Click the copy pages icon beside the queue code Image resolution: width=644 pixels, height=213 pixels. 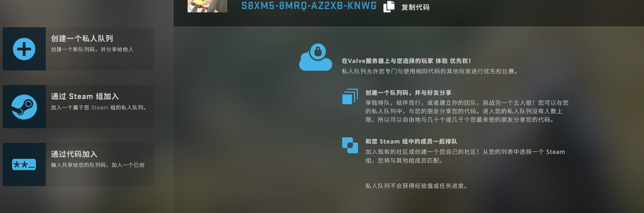point(389,6)
